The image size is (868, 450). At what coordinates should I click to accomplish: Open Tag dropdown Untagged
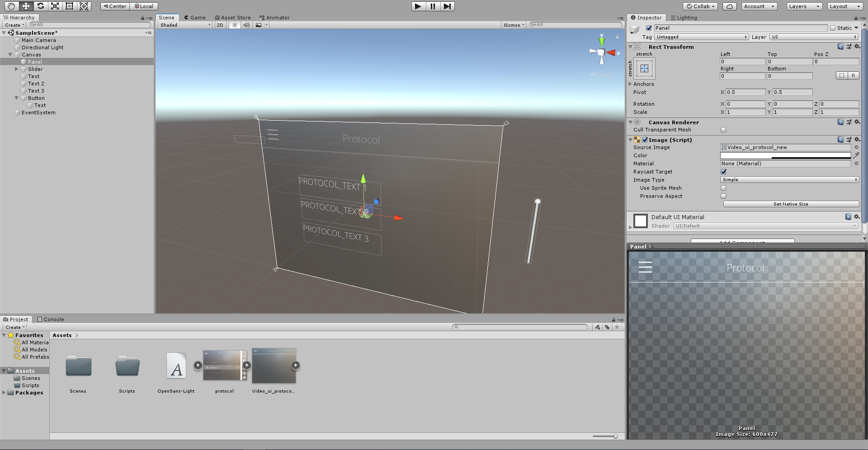pyautogui.click(x=702, y=37)
